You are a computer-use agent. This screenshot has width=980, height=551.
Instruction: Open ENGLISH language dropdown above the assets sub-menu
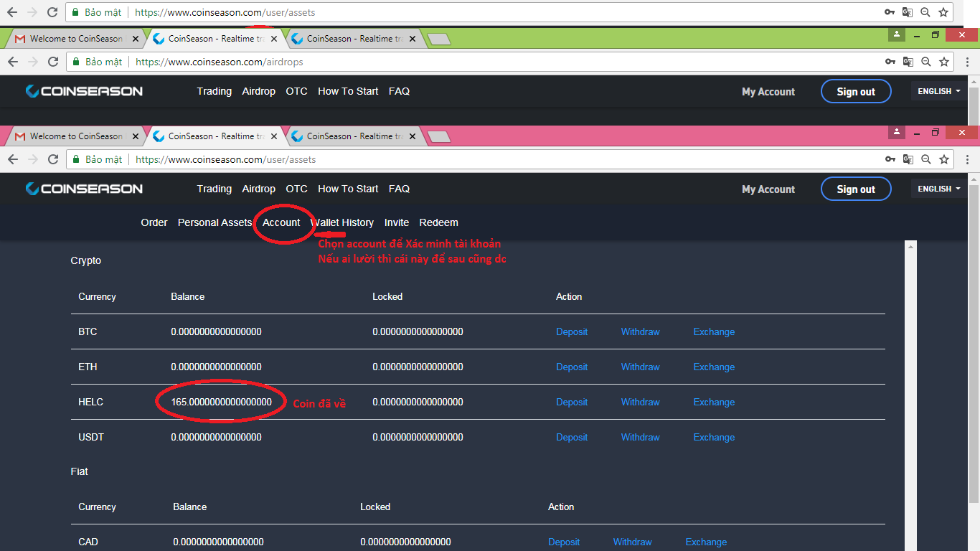(938, 189)
